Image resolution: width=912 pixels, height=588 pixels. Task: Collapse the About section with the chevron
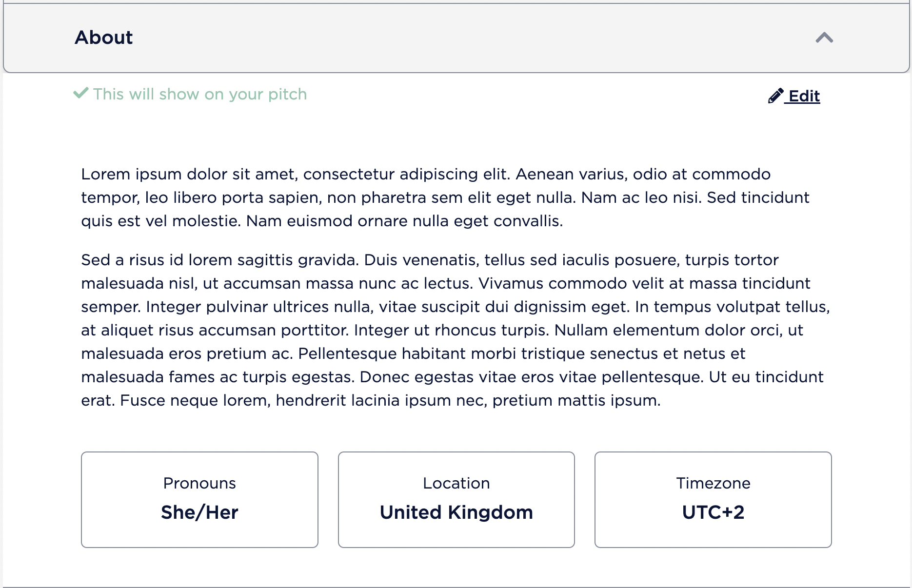(x=824, y=38)
